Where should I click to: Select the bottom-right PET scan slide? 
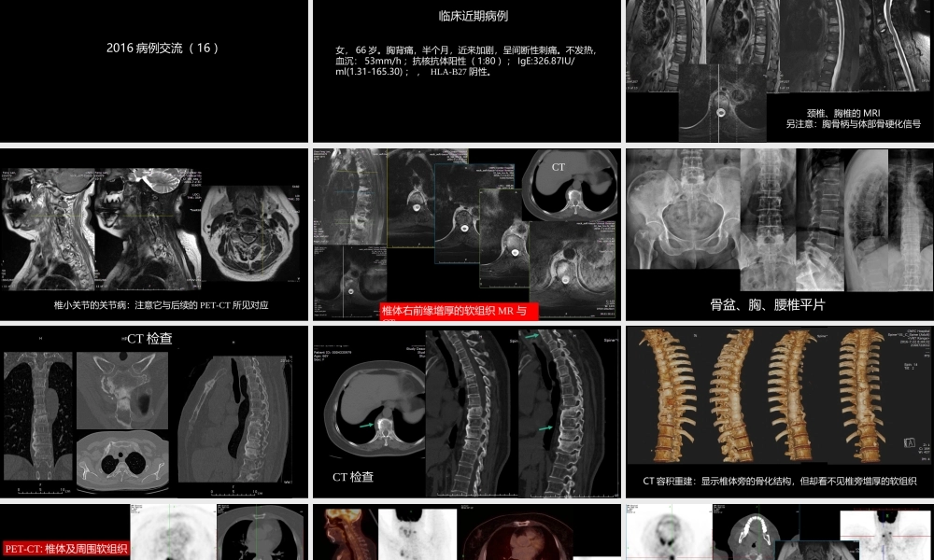coord(779,534)
